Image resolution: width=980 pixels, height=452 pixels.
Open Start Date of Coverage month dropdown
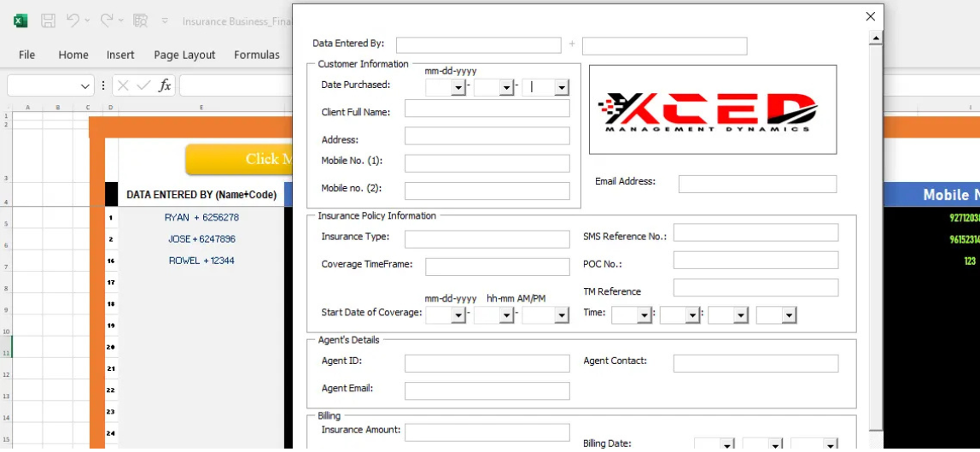point(458,315)
